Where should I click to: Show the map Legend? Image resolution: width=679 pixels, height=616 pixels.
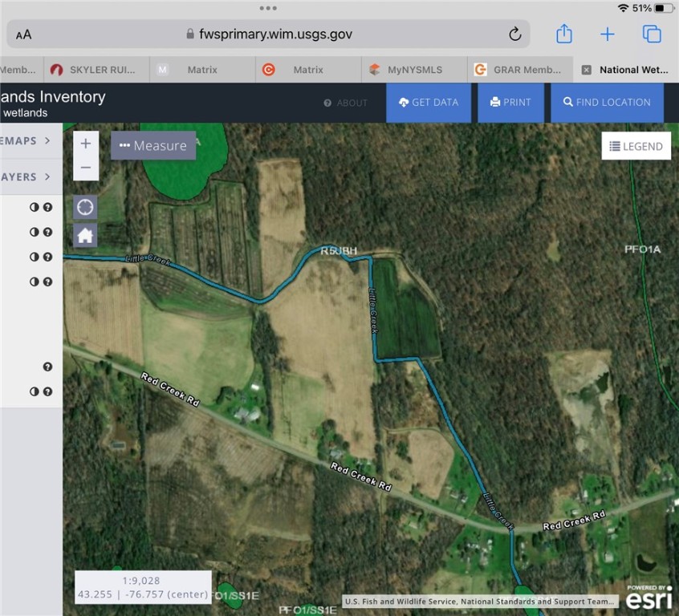(636, 146)
